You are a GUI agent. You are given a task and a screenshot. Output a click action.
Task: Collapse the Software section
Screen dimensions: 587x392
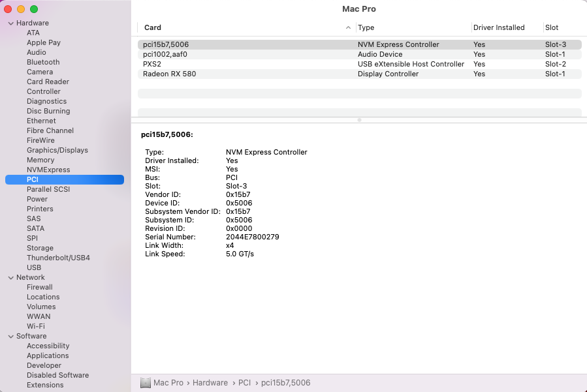pos(11,337)
